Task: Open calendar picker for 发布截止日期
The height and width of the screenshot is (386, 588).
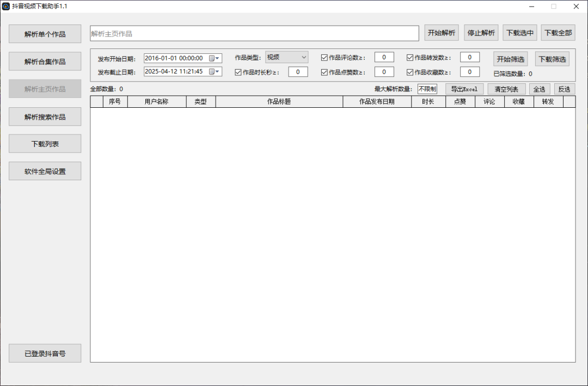Action: coord(214,72)
